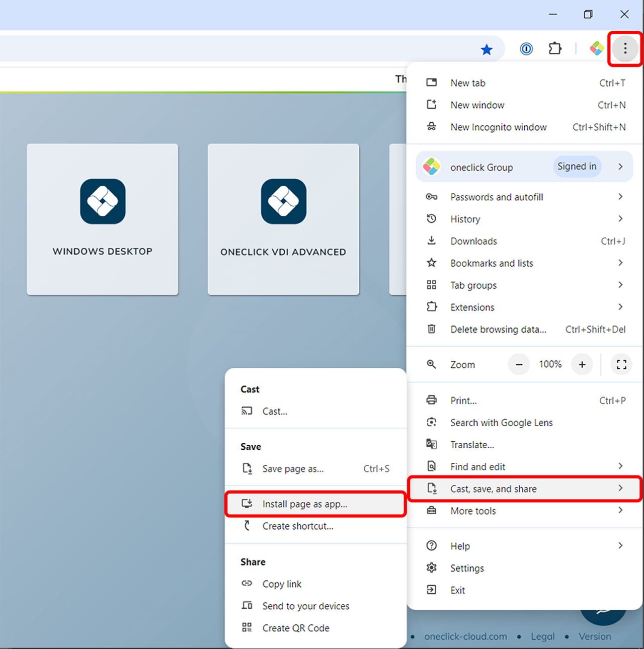The width and height of the screenshot is (644, 649).
Task: Open the Cast option to cast this tab
Action: click(275, 411)
